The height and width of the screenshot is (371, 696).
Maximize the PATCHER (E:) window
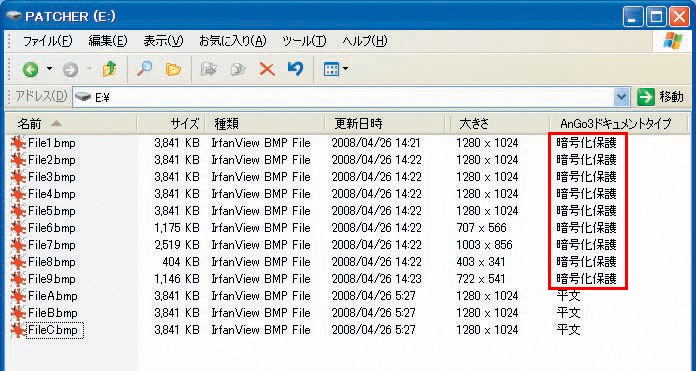point(656,17)
